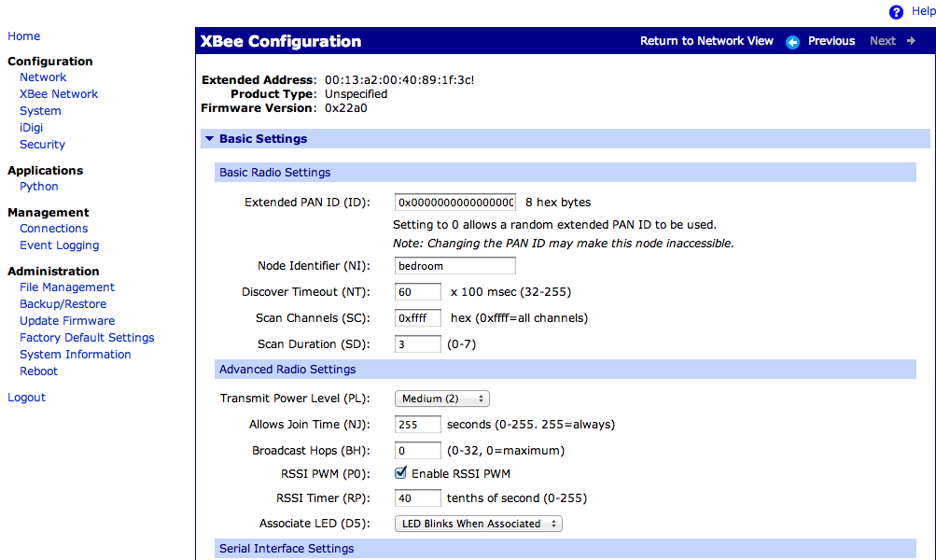Go to Home page
Viewport: 936px width, 560px height.
(x=24, y=35)
